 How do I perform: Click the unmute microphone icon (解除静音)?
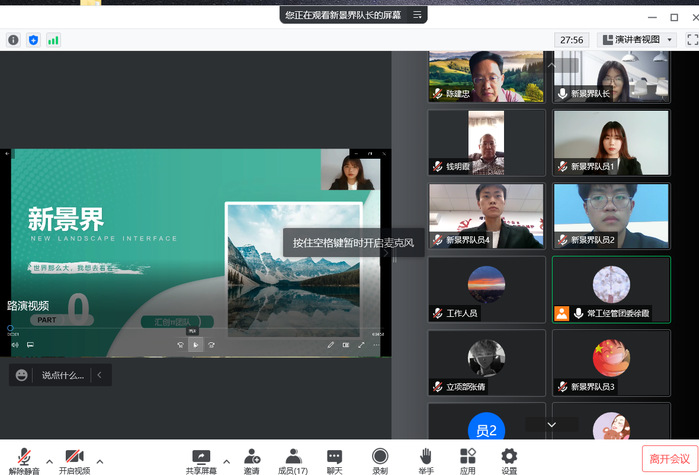24,456
